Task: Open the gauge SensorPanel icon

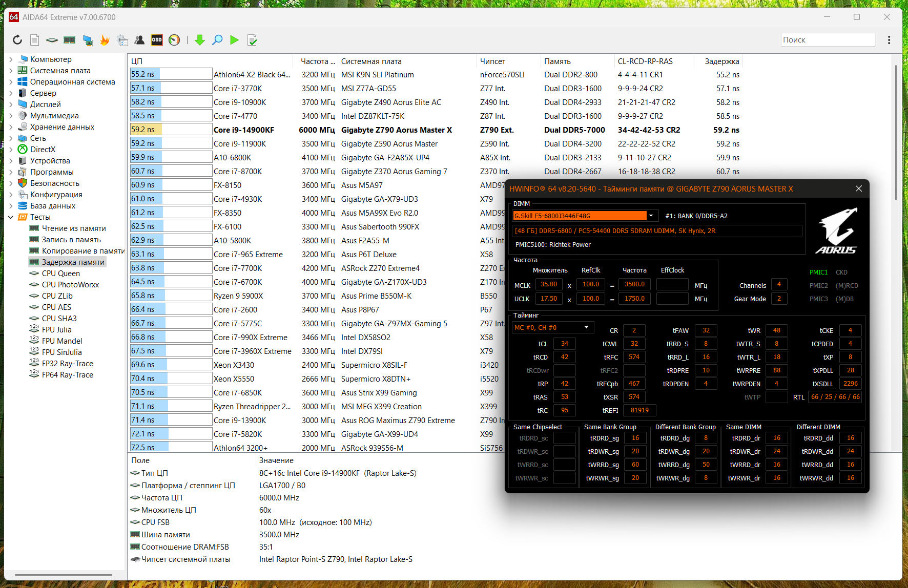Action: point(174,40)
